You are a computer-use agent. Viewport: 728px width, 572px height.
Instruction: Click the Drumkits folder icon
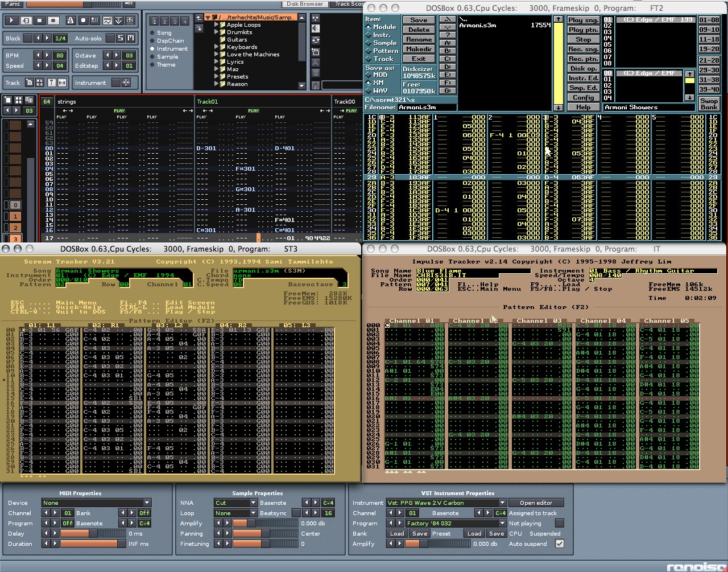click(x=223, y=32)
